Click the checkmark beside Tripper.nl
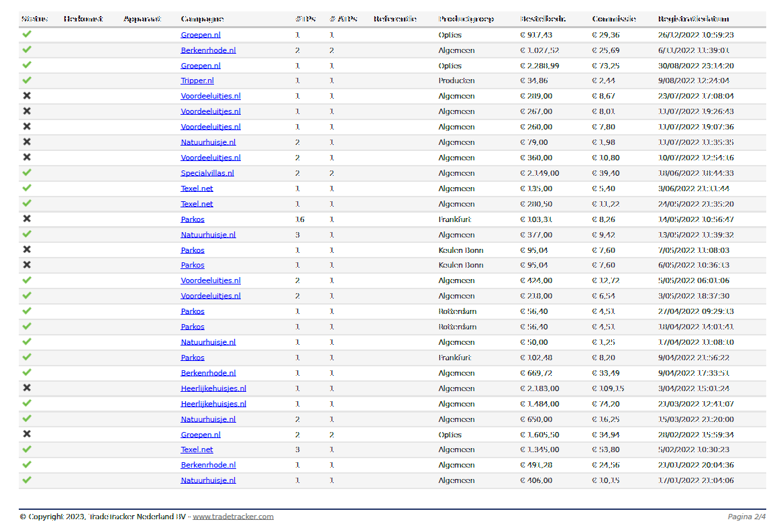 pyautogui.click(x=27, y=80)
